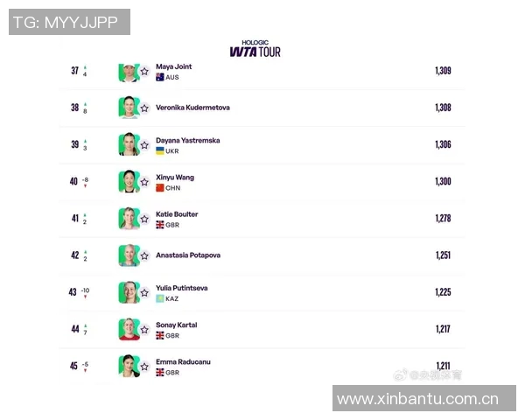Screen dimensions: 525x420
Task: Toggle favorite star for Maya Joint
Action: point(144,71)
